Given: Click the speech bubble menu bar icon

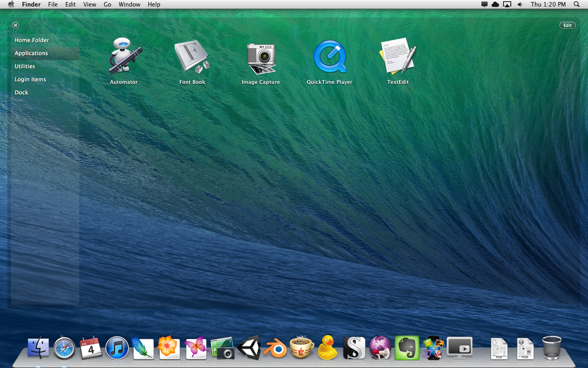Looking at the screenshot, I should click(484, 4).
